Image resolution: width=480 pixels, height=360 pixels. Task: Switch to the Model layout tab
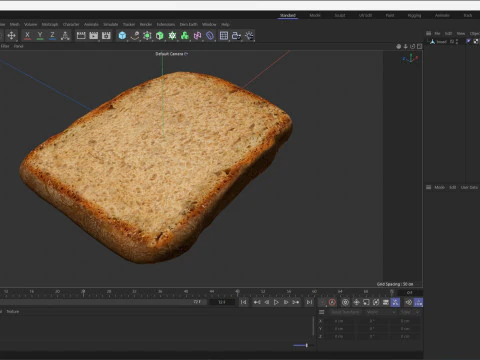click(x=315, y=15)
